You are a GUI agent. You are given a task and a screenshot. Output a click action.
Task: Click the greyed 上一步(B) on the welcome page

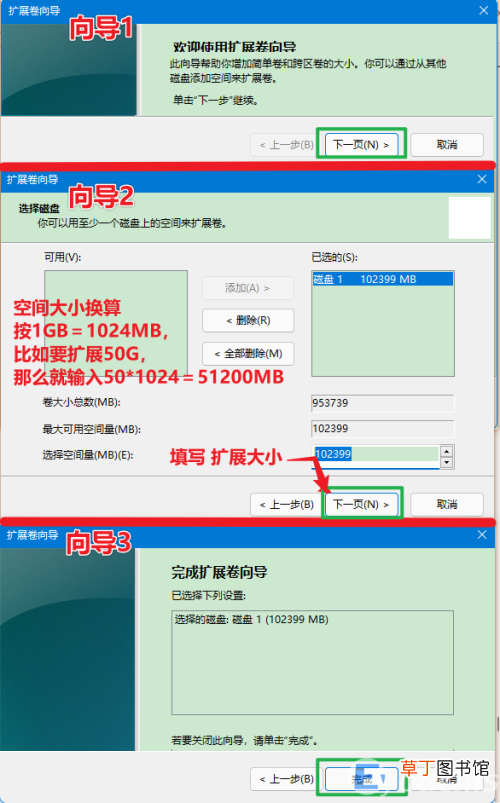(286, 145)
